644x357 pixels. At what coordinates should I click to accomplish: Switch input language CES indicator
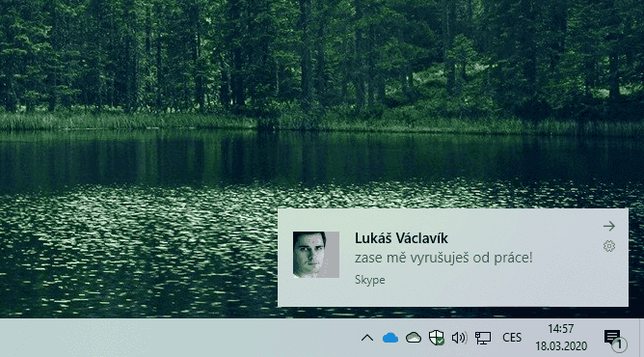pos(512,338)
